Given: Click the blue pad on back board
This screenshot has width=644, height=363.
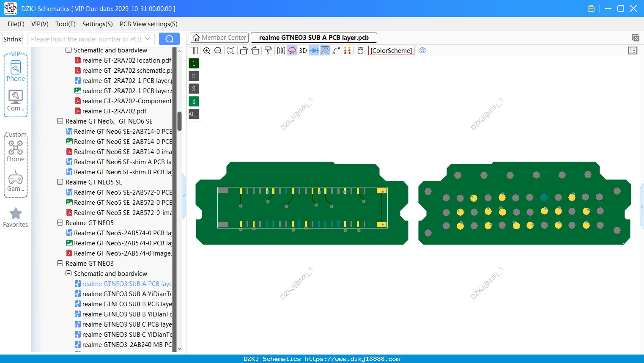Looking at the screenshot, I should pyautogui.click(x=544, y=197).
